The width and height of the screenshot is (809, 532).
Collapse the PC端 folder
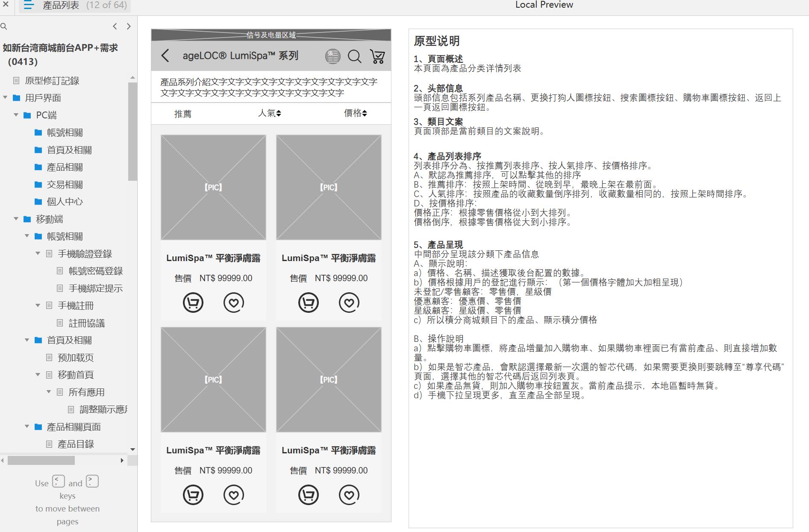(16, 115)
